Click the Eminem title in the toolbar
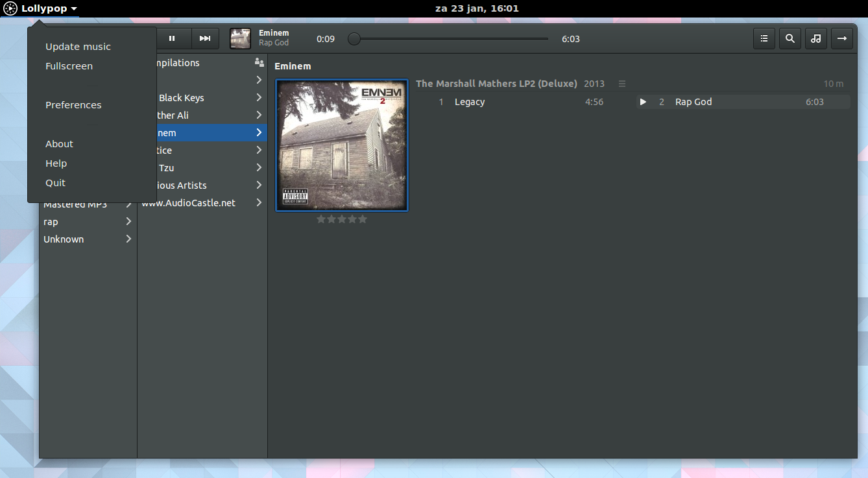Screen dimensions: 868x478 tap(274, 33)
